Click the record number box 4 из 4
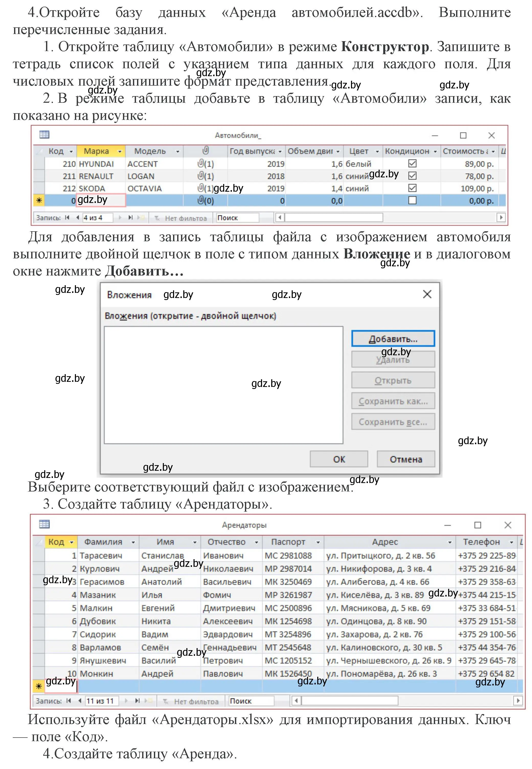This screenshot has height=769, width=532. pyautogui.click(x=97, y=217)
